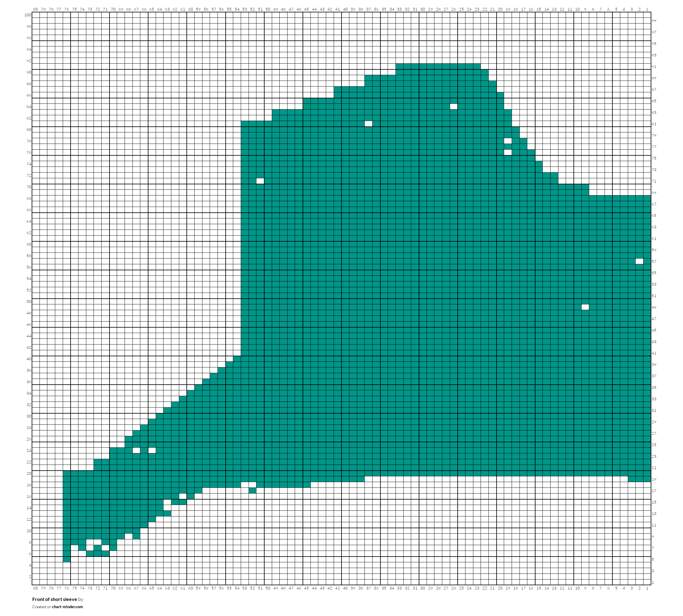Screen dimensions: 683x616
Task: Click the row 2 number label
Action: point(30,577)
